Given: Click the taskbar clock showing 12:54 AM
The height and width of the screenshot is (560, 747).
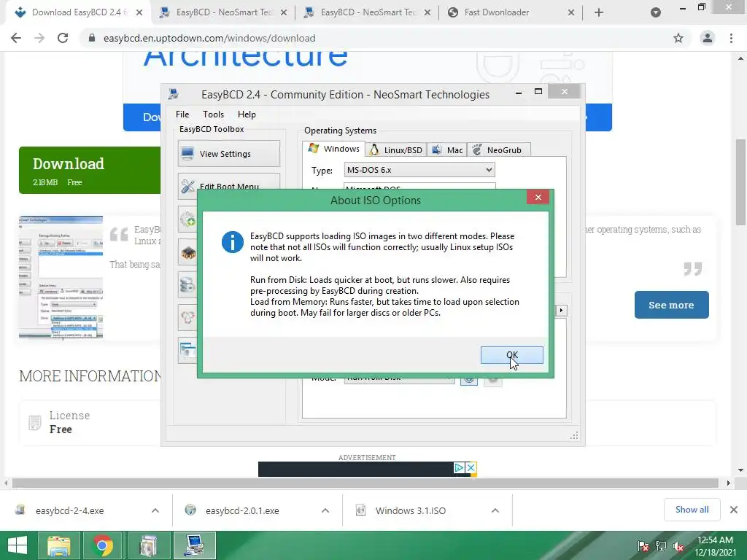Looking at the screenshot, I should 715,546.
